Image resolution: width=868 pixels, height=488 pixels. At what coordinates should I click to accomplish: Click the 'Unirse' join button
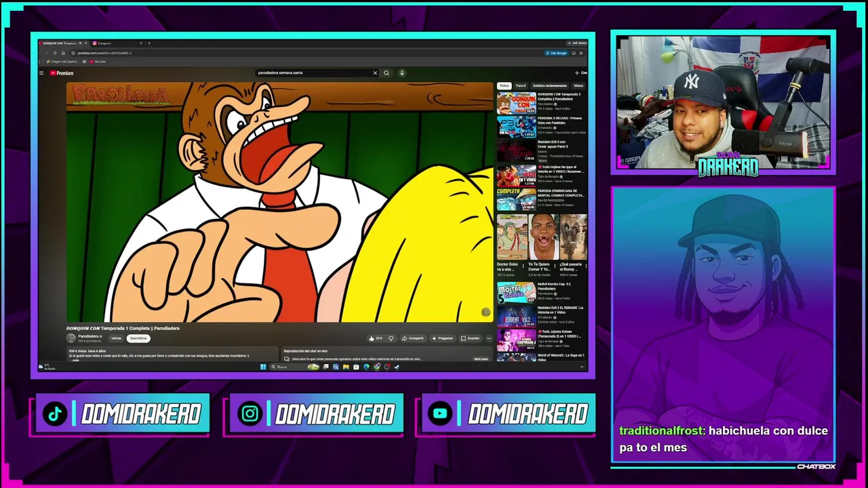pyautogui.click(x=116, y=338)
